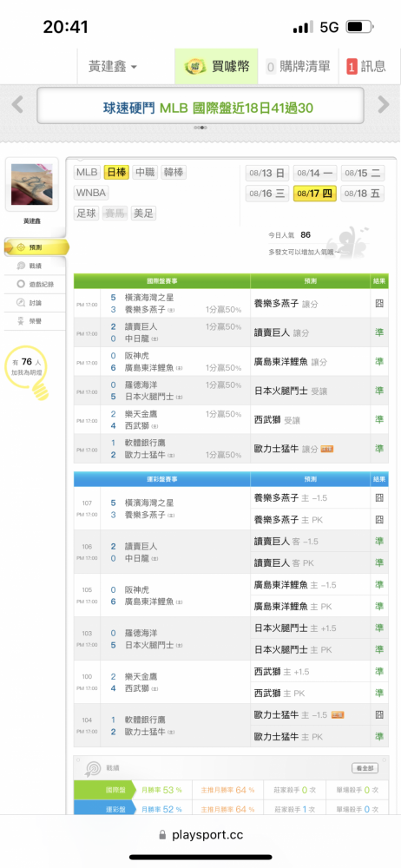
Task: Click 廣島東洋鯉魚 讓分 prediction in 國際盤
Action: click(x=290, y=362)
